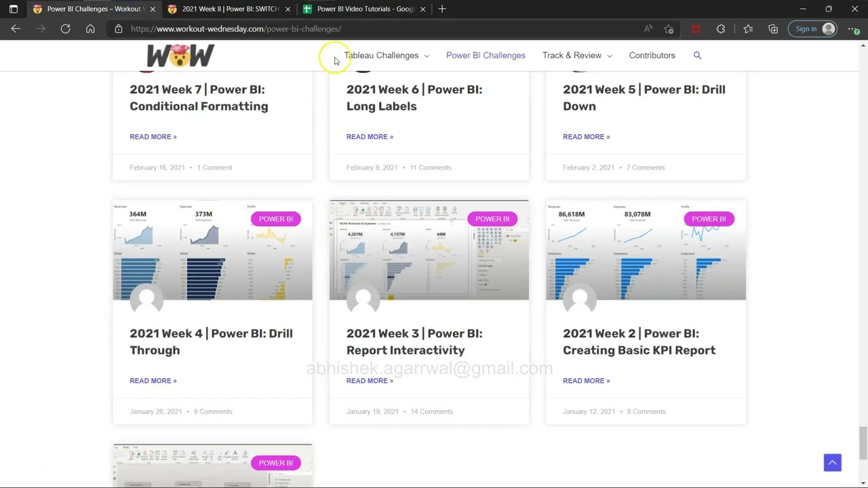The image size is (868, 488).
Task: Click the January 19, 2021 date text
Action: point(372,411)
